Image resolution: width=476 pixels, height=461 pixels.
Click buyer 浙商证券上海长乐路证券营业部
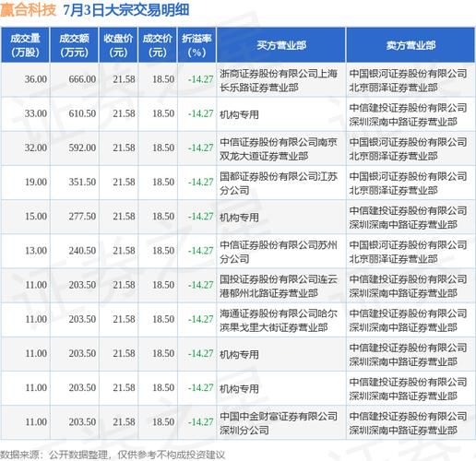279,80
